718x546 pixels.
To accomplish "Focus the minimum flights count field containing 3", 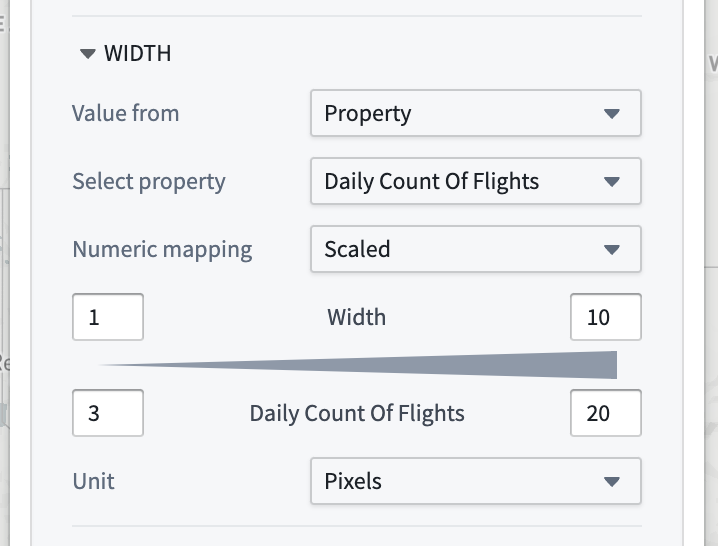I will (x=108, y=413).
